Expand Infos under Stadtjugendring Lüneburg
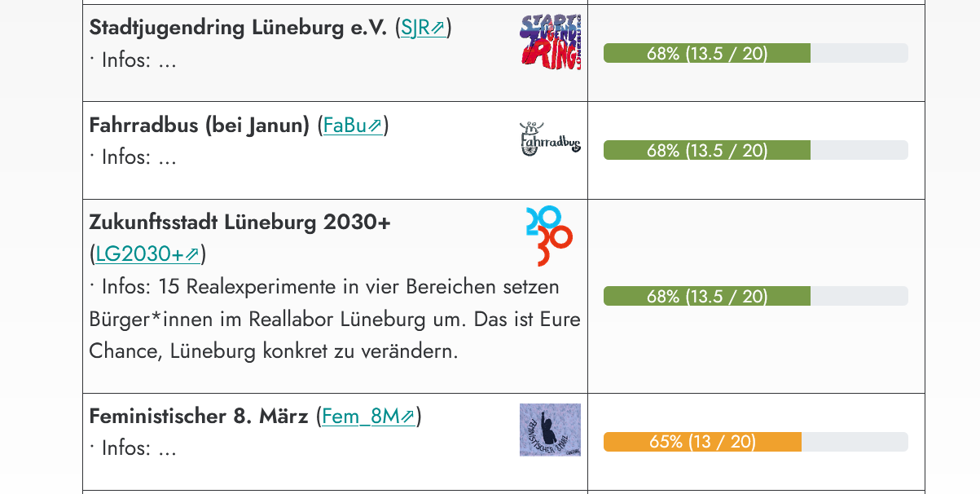 click(133, 60)
